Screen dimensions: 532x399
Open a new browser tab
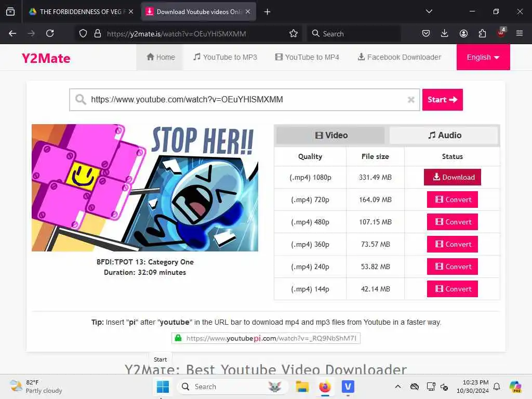pos(268,12)
